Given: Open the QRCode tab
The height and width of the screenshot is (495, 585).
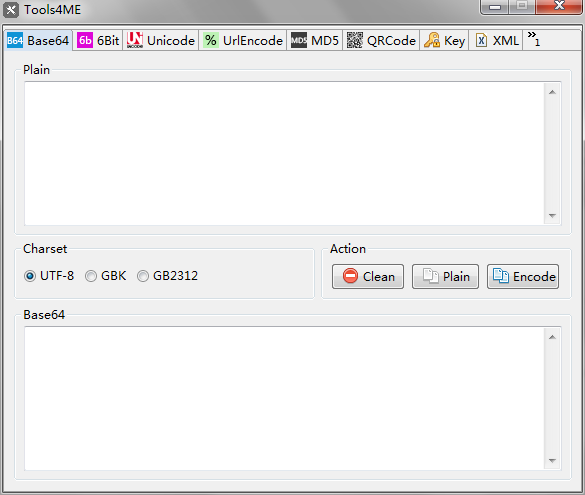Looking at the screenshot, I should [x=381, y=40].
